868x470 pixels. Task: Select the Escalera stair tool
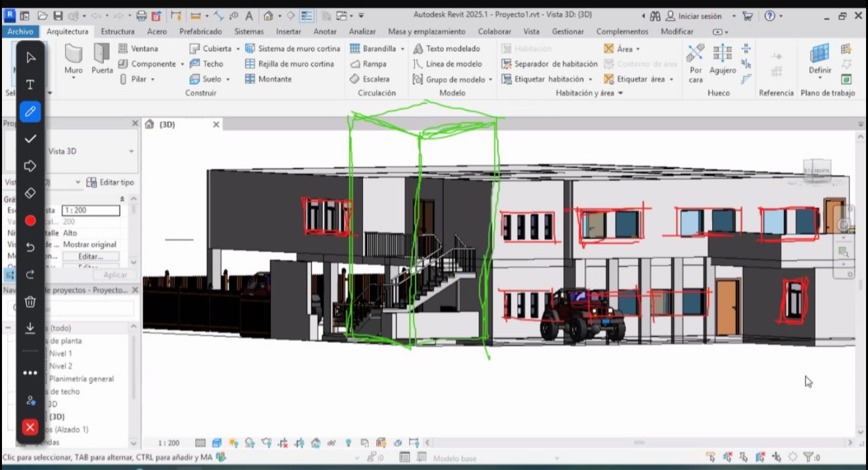click(370, 79)
